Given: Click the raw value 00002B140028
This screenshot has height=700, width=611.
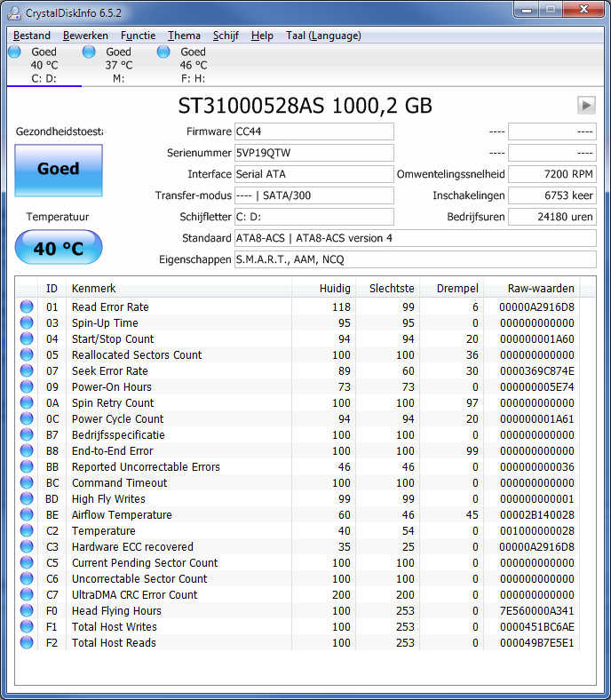Looking at the screenshot, I should point(537,514).
